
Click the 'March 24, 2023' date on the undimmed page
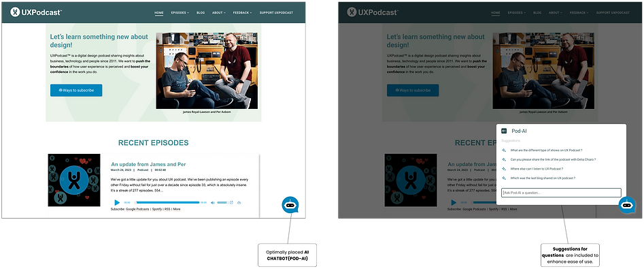120,170
